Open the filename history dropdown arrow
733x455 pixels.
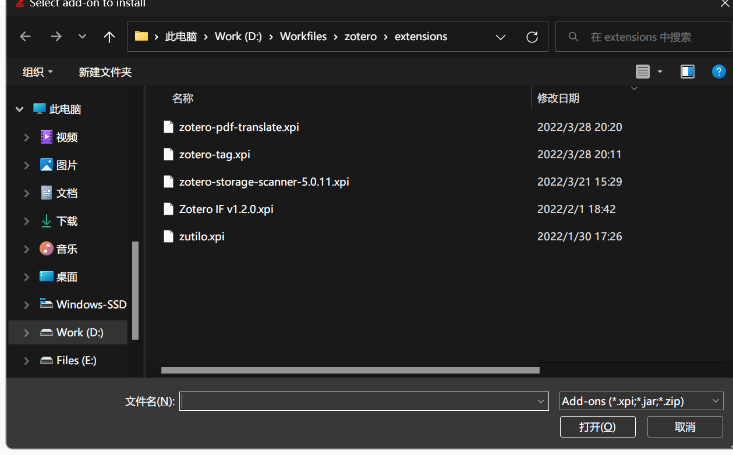(x=541, y=401)
